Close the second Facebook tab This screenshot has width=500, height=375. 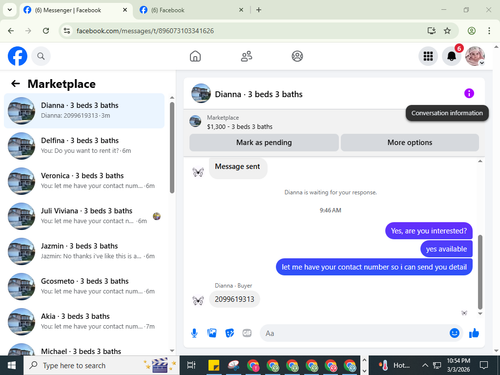(241, 10)
